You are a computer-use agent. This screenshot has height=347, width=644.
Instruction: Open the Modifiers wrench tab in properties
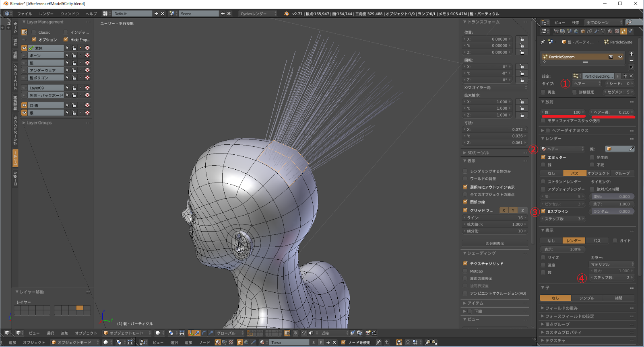596,31
